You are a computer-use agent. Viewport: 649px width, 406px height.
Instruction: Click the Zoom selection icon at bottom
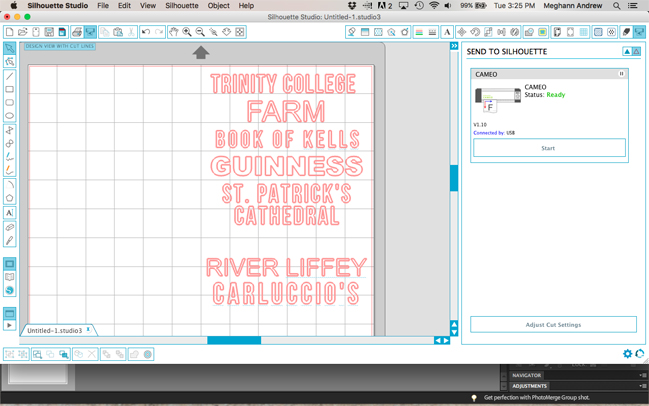tap(37, 354)
